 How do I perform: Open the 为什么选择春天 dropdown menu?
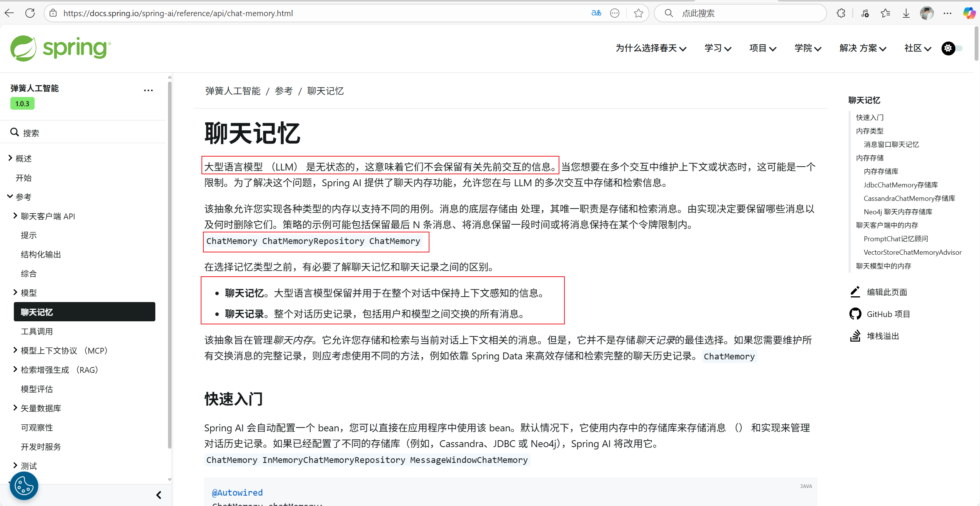651,48
